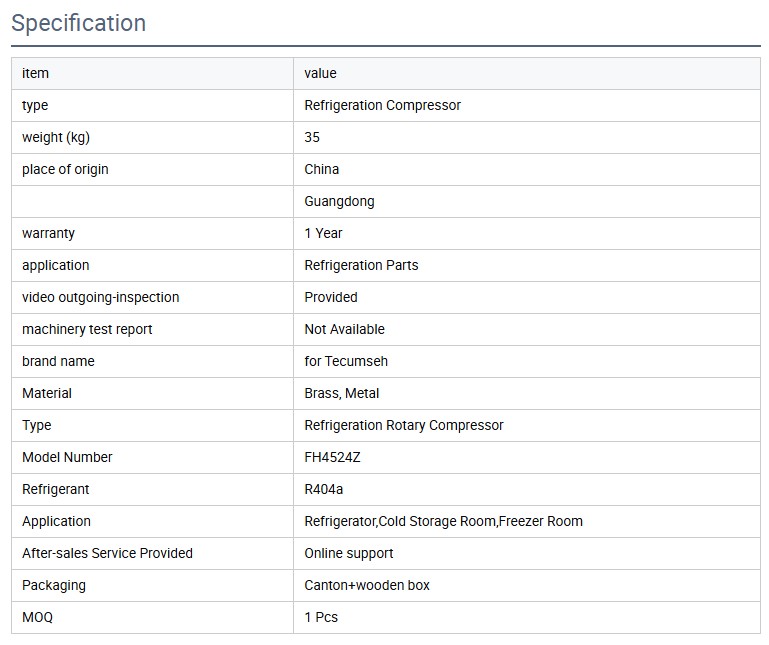Click the video outgoing-inspection label

tap(100, 297)
